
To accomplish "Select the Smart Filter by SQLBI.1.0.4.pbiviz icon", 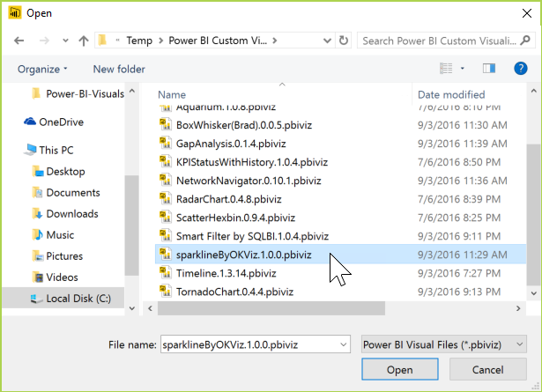I will tap(165, 235).
